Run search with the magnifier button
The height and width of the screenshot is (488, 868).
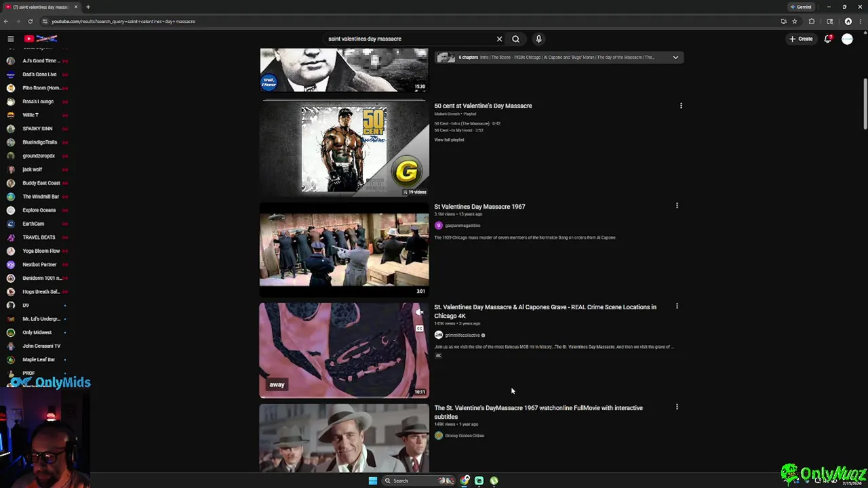point(515,39)
